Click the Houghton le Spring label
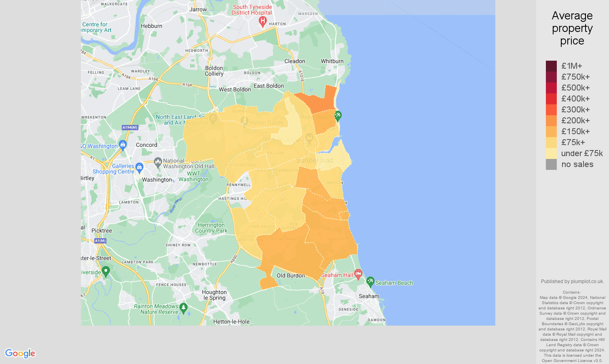The height and width of the screenshot is (364, 609). pos(214,295)
